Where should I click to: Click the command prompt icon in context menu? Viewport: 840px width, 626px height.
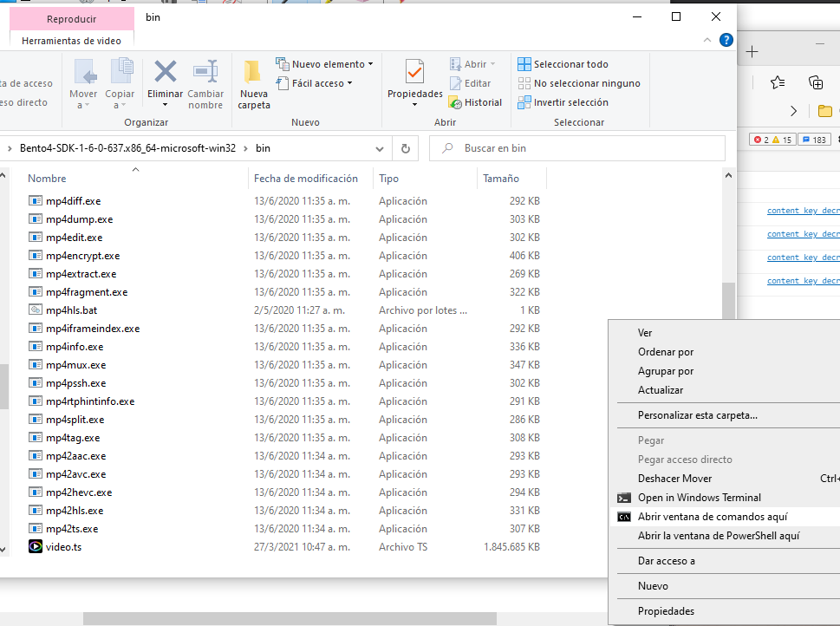point(624,518)
